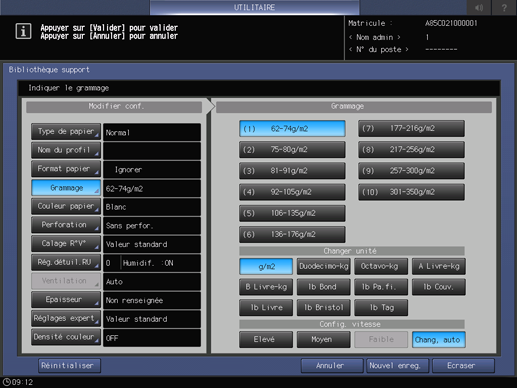Choose the lb Livre unit

(x=266, y=307)
